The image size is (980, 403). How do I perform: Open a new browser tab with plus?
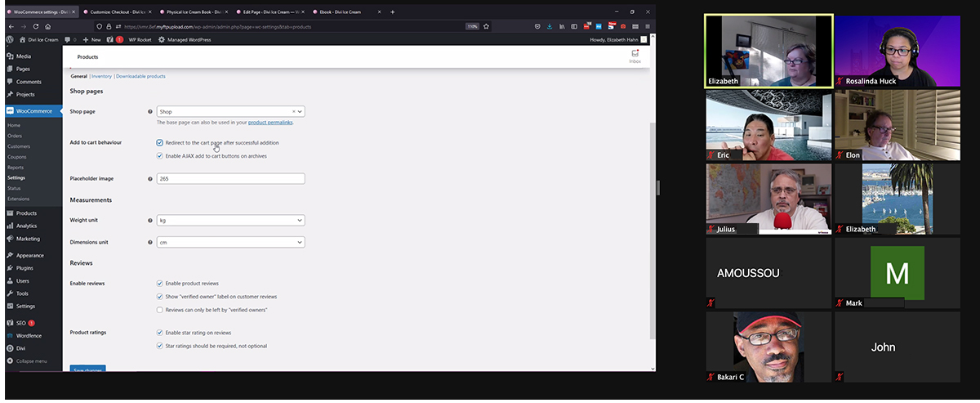[393, 12]
